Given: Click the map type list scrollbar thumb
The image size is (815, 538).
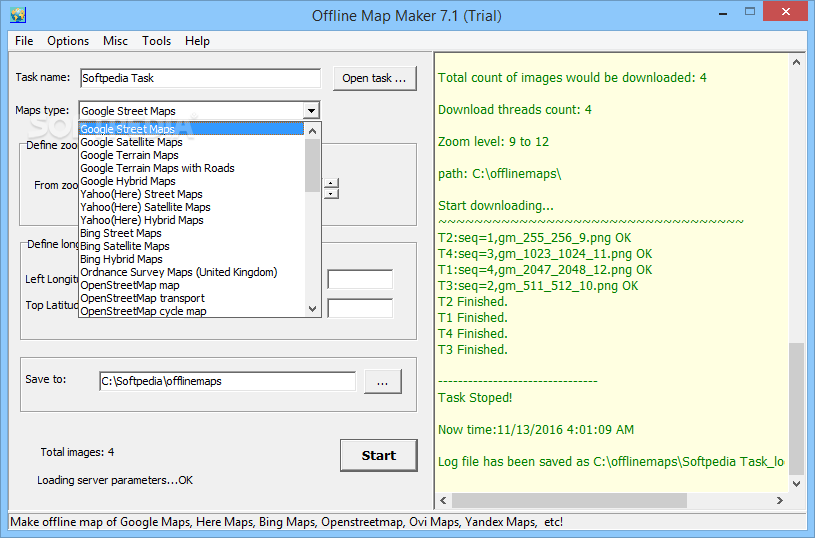Looking at the screenshot, I should point(312,165).
